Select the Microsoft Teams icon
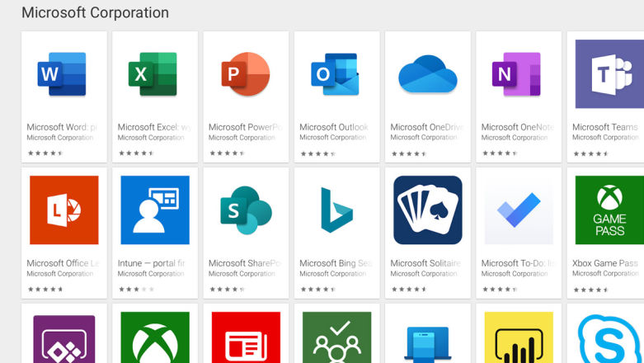The width and height of the screenshot is (644, 363). (609, 74)
